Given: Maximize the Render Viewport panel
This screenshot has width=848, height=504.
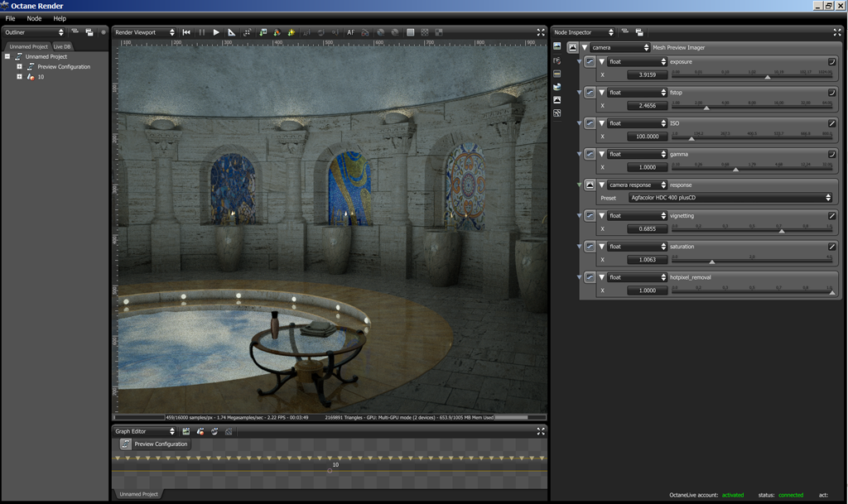Looking at the screenshot, I should click(x=541, y=32).
